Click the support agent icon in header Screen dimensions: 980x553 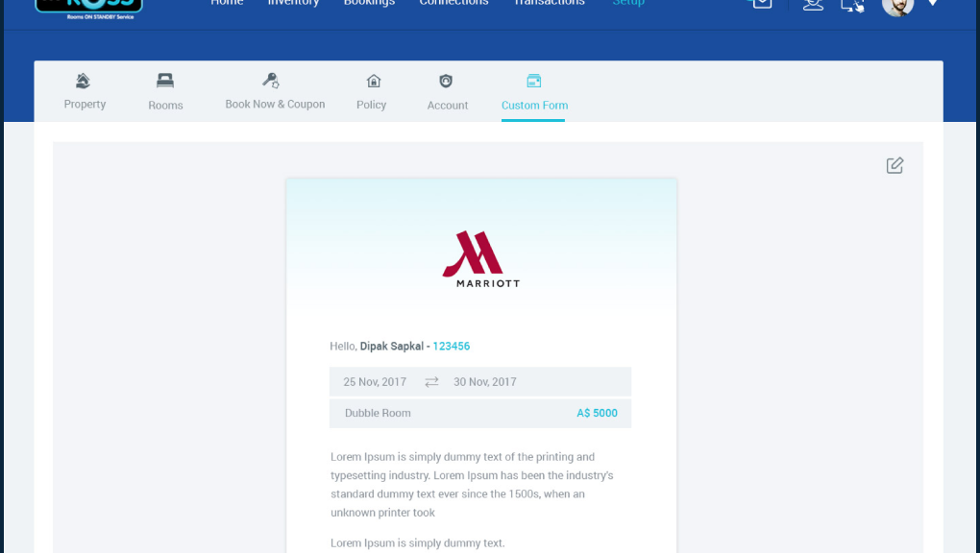pyautogui.click(x=813, y=5)
